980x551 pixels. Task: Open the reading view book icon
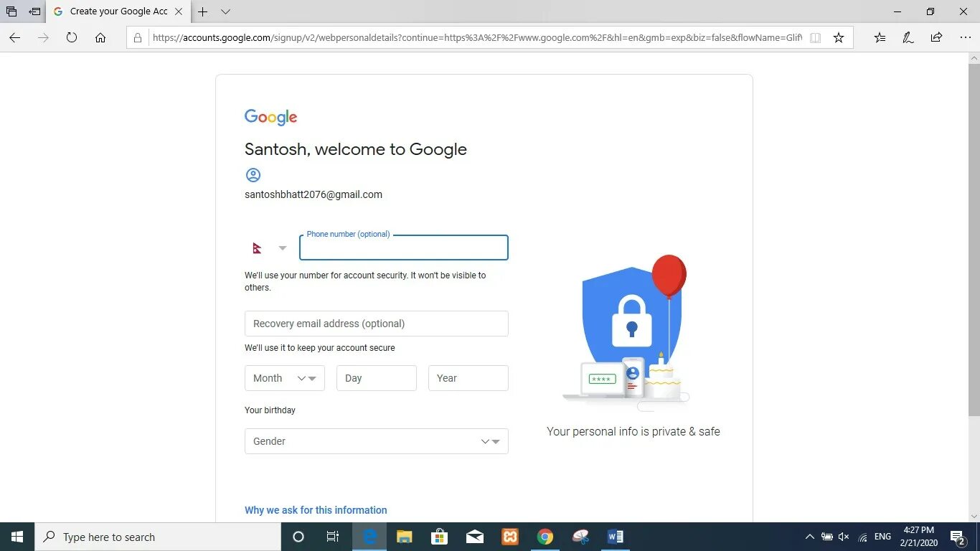tap(815, 37)
